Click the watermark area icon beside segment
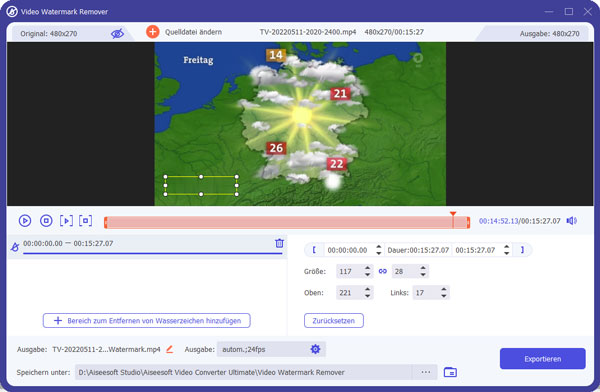Screen dimensions: 600x392 click(x=15, y=247)
